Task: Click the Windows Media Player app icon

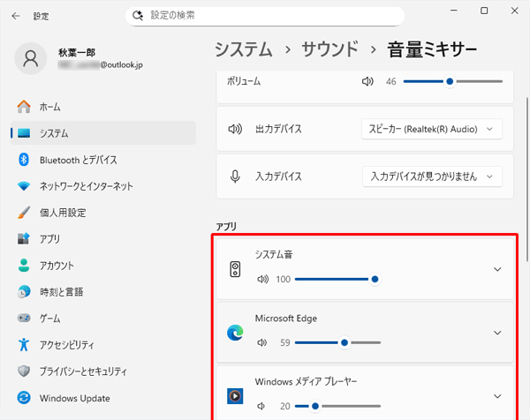Action: tap(235, 396)
